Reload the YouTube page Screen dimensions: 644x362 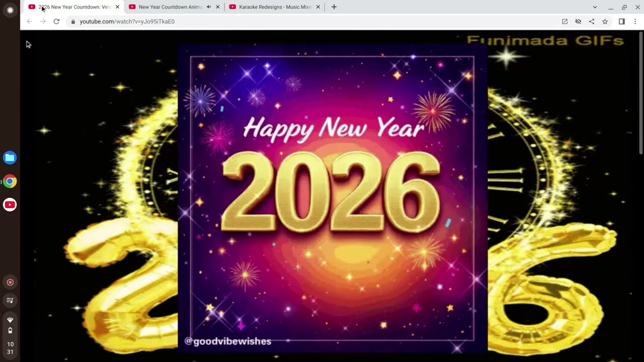pos(56,22)
